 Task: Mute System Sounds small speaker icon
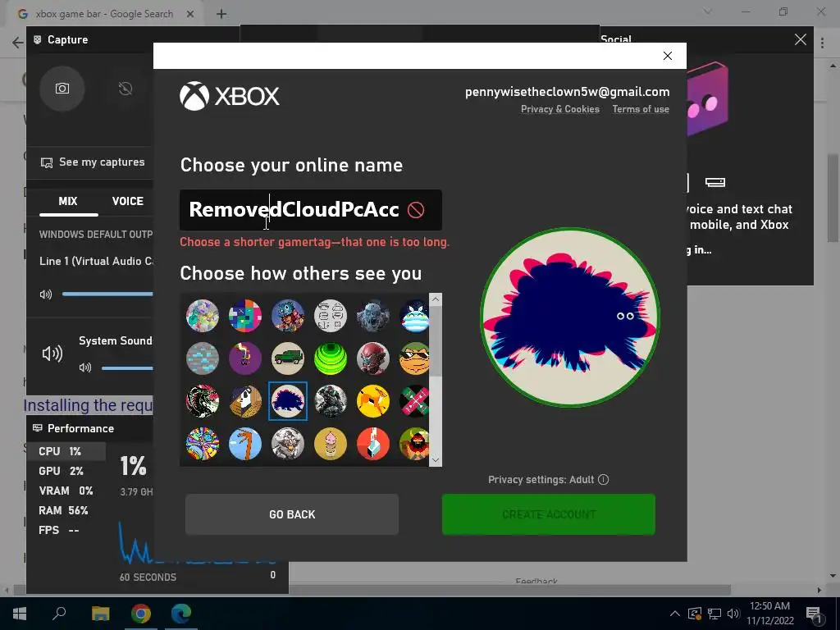pyautogui.click(x=85, y=367)
